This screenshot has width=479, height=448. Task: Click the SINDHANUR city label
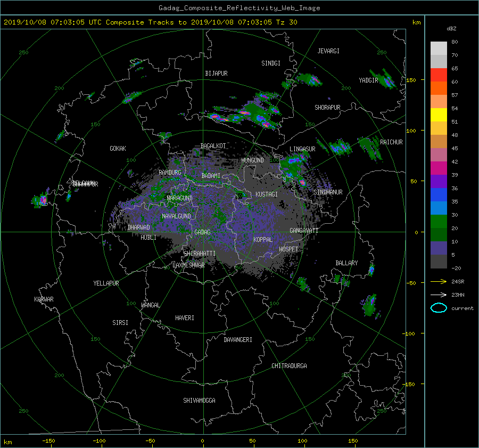328,192
